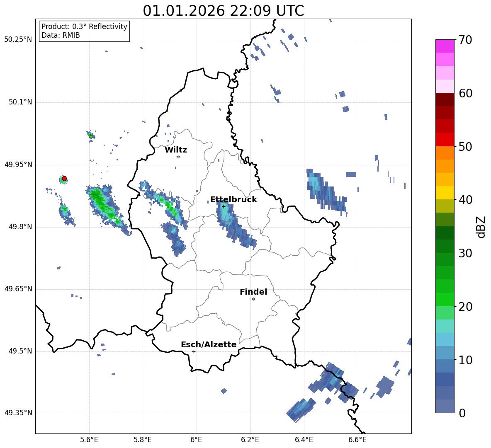Click the turquoise colorbar swatch below 20
The height and width of the screenshot is (448, 491).
pos(445,326)
